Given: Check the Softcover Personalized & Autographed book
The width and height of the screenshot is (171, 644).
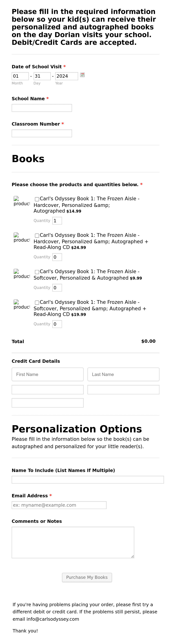Looking at the screenshot, I should (x=37, y=272).
